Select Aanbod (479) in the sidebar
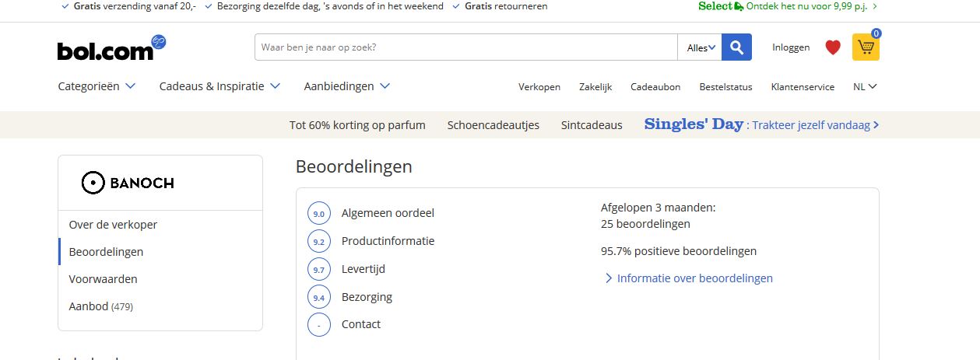The width and height of the screenshot is (980, 360). click(101, 306)
